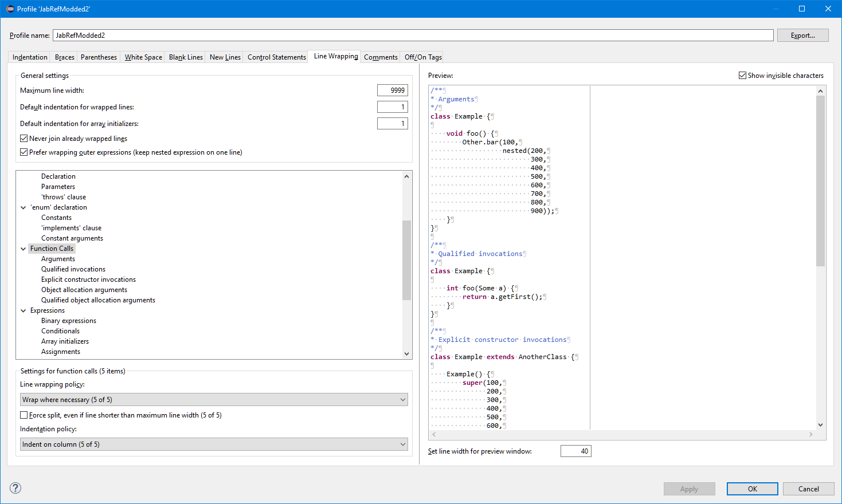The height and width of the screenshot is (504, 842).
Task: Select Constants in the tree
Action: 56,218
